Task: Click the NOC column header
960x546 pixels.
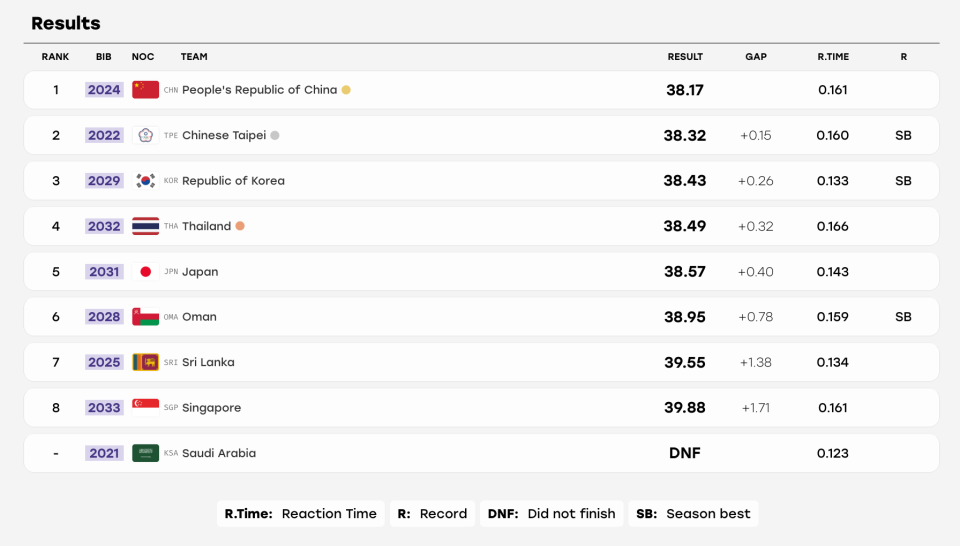Action: [x=143, y=56]
